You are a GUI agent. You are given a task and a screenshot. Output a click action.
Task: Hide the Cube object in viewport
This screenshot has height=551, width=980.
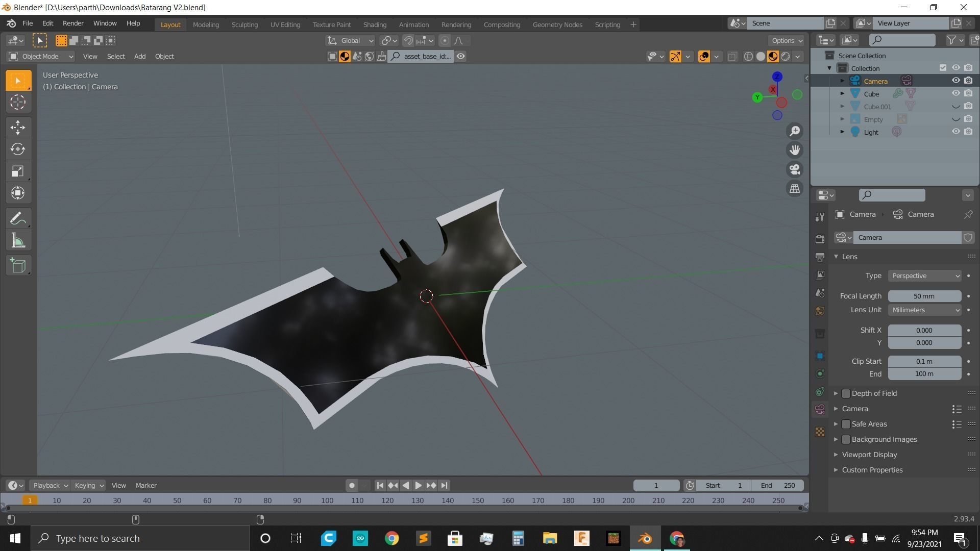tap(956, 93)
